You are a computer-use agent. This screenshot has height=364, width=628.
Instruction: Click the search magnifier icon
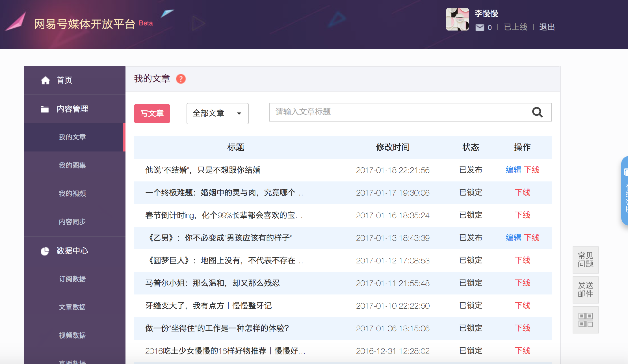537,112
